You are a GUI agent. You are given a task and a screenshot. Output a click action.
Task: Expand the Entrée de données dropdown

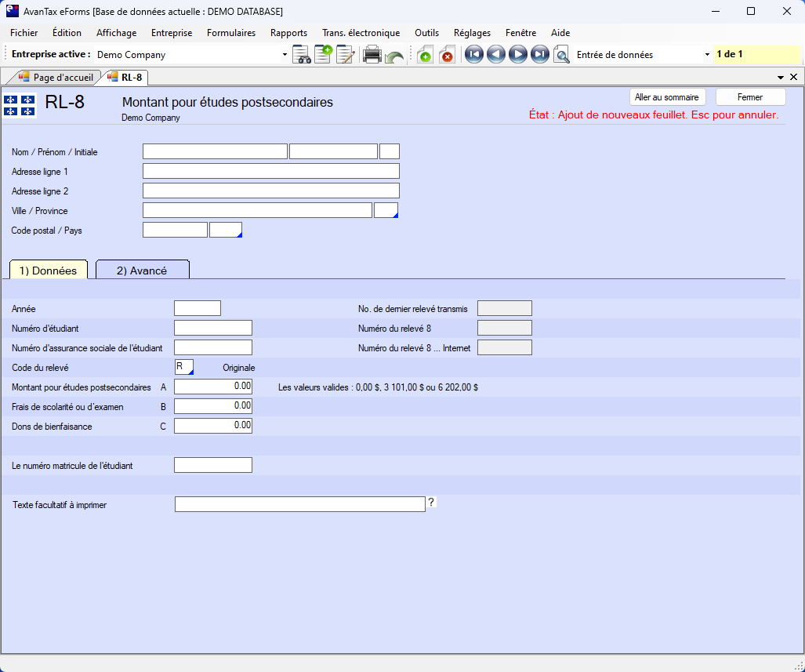[x=707, y=55]
